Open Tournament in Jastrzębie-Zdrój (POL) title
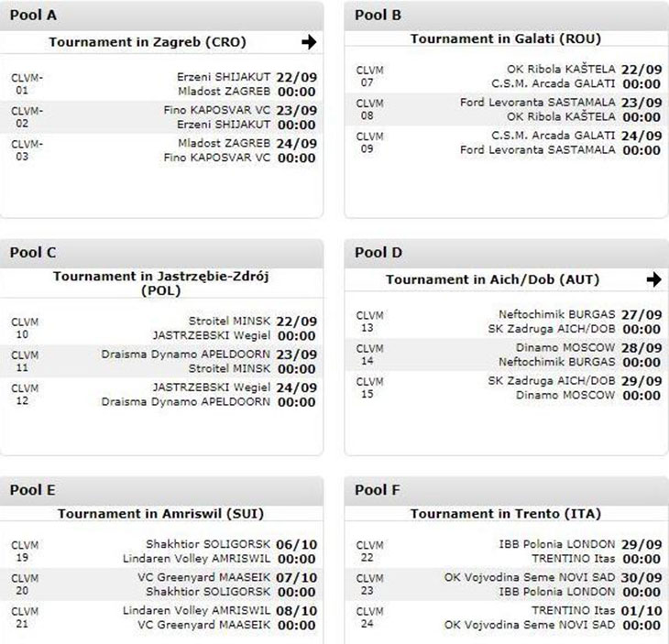The width and height of the screenshot is (669, 644). [x=161, y=283]
